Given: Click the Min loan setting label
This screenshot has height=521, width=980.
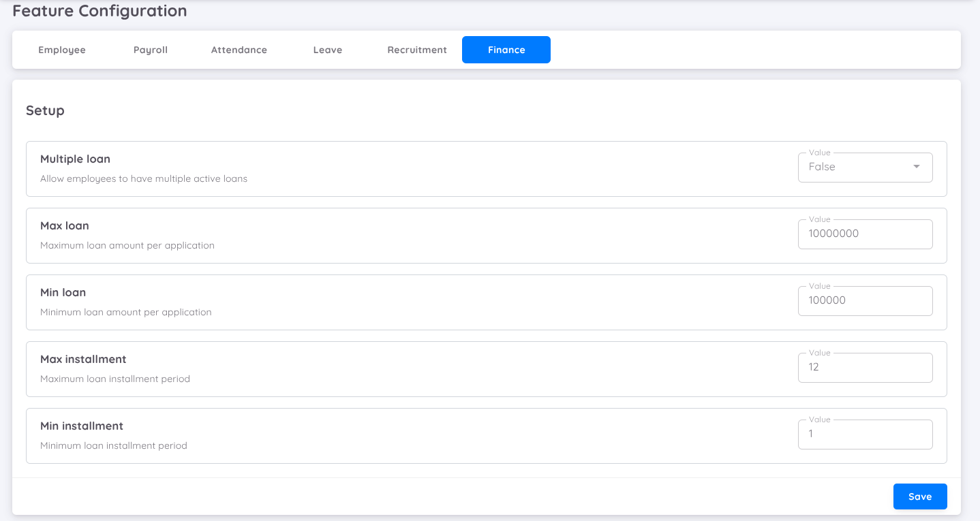Looking at the screenshot, I should (63, 292).
